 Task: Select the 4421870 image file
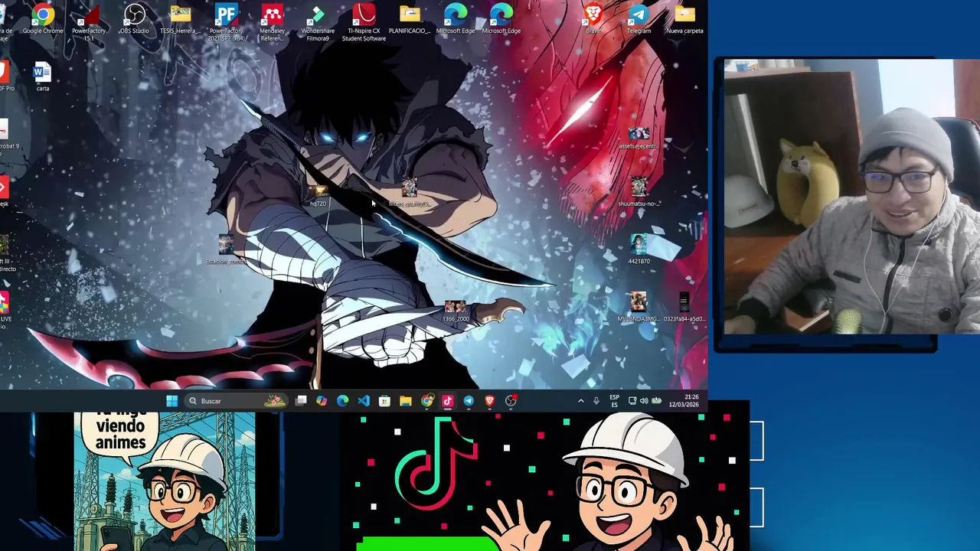point(639,249)
